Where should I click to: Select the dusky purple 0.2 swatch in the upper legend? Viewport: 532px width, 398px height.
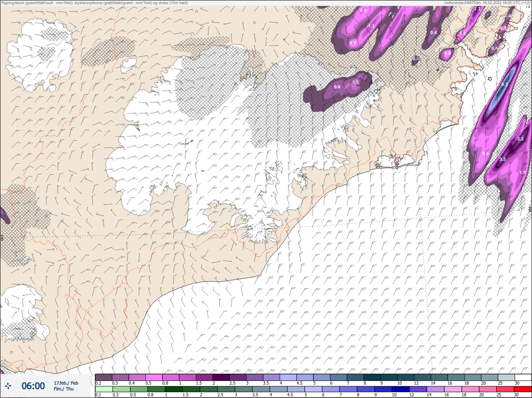point(104,377)
